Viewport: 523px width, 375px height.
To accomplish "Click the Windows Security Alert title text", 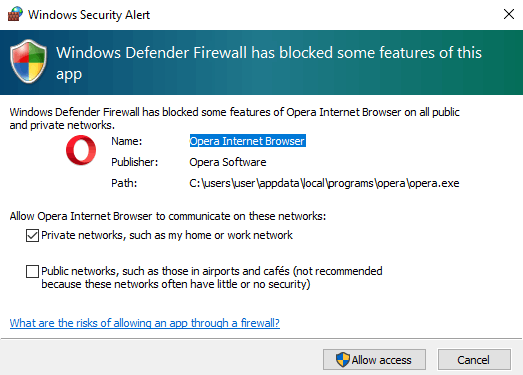I will [x=89, y=15].
